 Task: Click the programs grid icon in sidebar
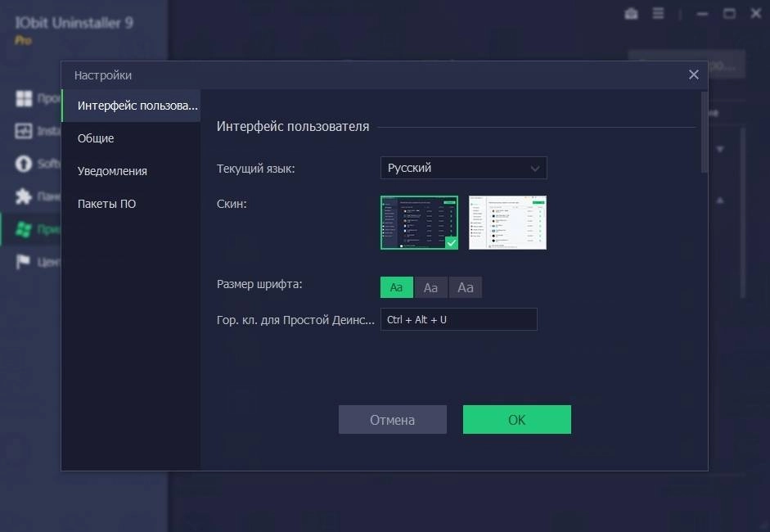pyautogui.click(x=24, y=98)
